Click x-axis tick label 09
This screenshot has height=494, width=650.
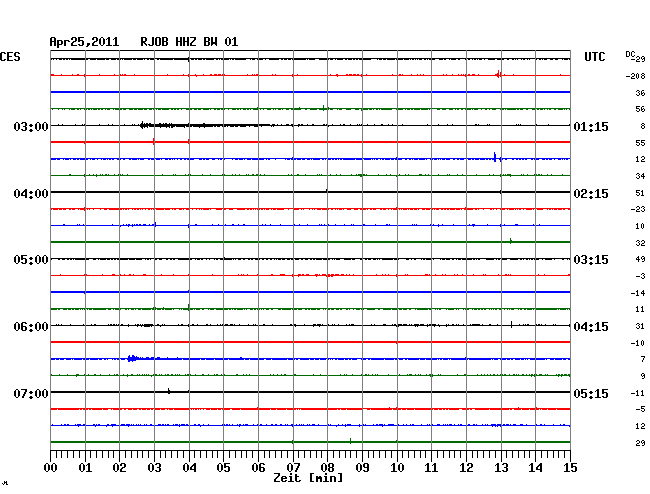pos(362,467)
